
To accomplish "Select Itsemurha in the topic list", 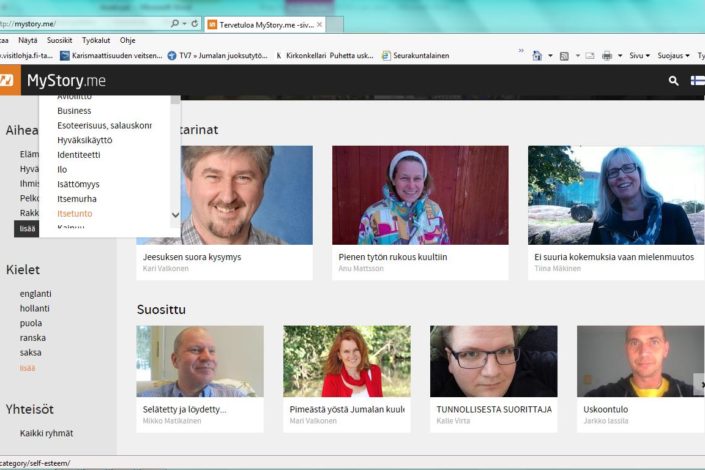I will click(x=76, y=199).
